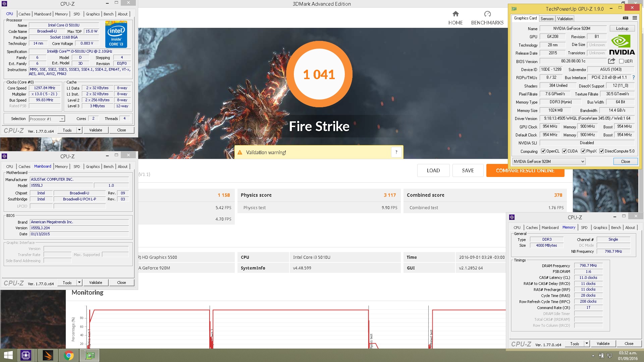The image size is (644, 362).
Task: Click the NVIDIA logo in GPU-Z
Action: point(622,45)
